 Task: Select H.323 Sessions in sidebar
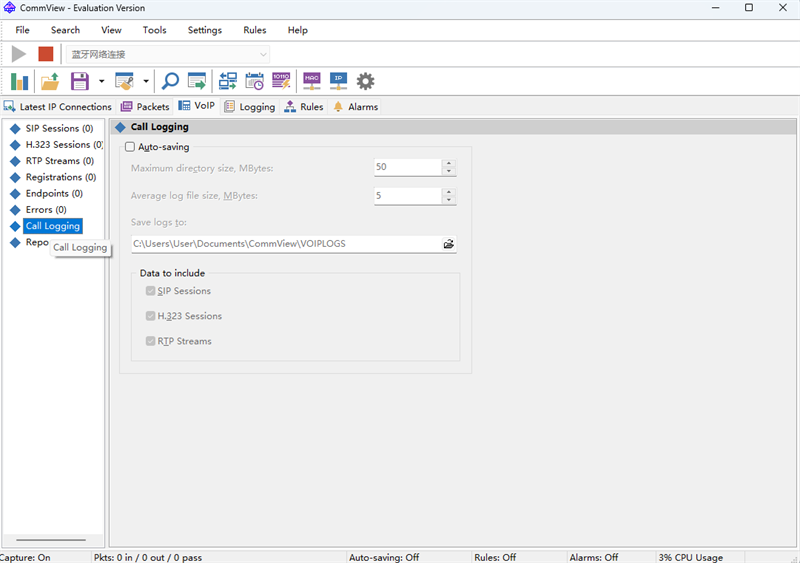pyautogui.click(x=64, y=144)
